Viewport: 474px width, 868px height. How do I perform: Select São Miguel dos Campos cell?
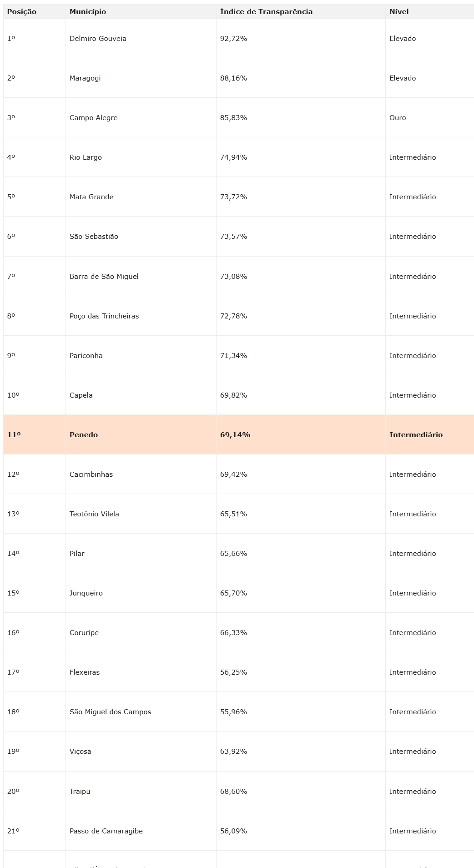click(110, 712)
